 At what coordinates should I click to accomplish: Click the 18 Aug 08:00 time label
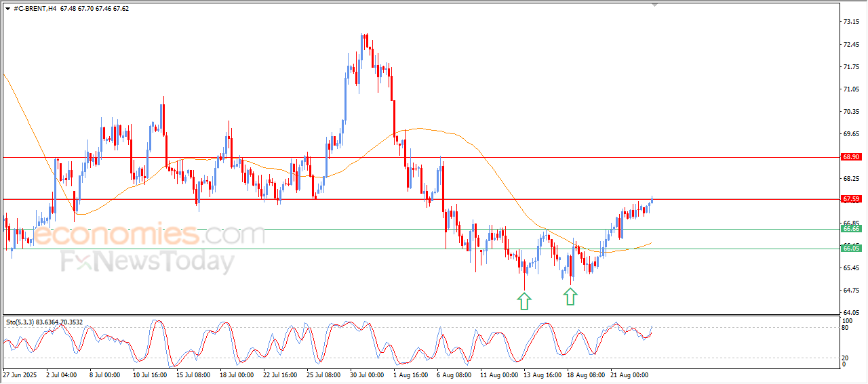[586, 374]
